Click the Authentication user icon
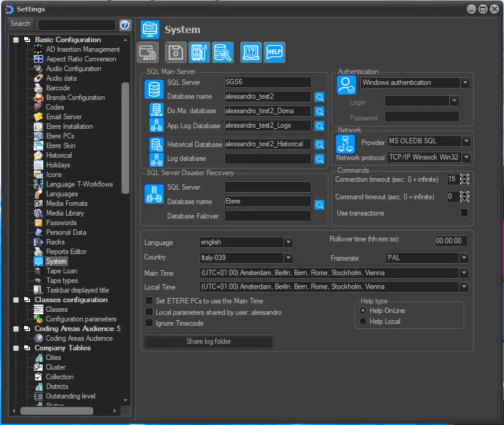Screen dimensions: 504x425 346,85
